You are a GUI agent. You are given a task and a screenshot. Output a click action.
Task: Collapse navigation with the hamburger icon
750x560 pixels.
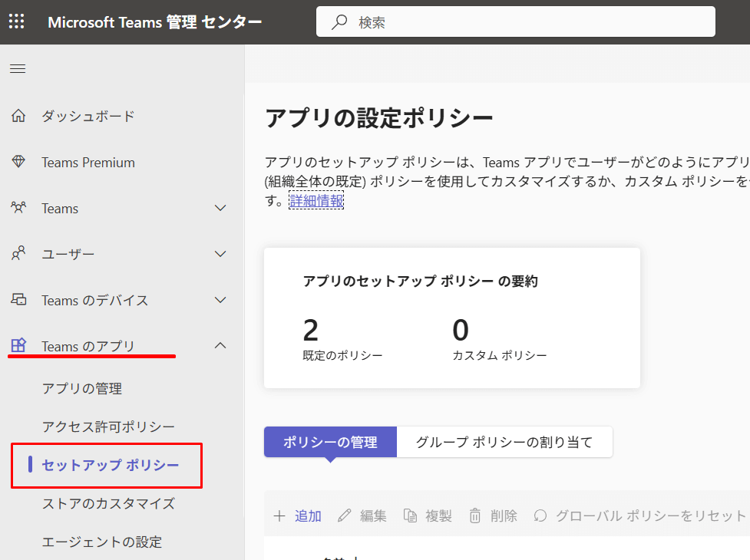18,69
